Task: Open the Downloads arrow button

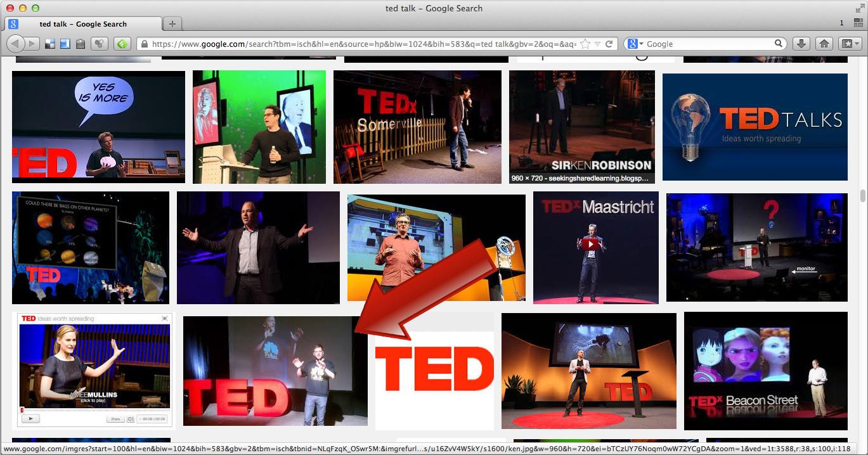Action: click(801, 44)
